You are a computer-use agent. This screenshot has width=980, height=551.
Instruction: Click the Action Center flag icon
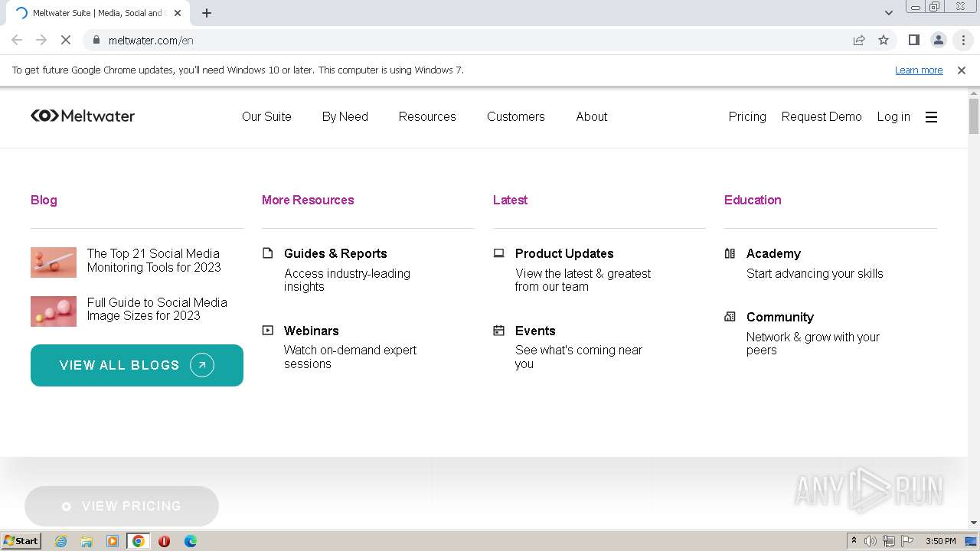click(x=907, y=541)
